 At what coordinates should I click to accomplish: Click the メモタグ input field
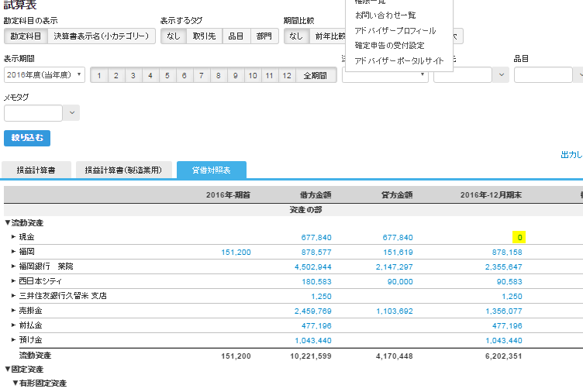click(x=33, y=113)
